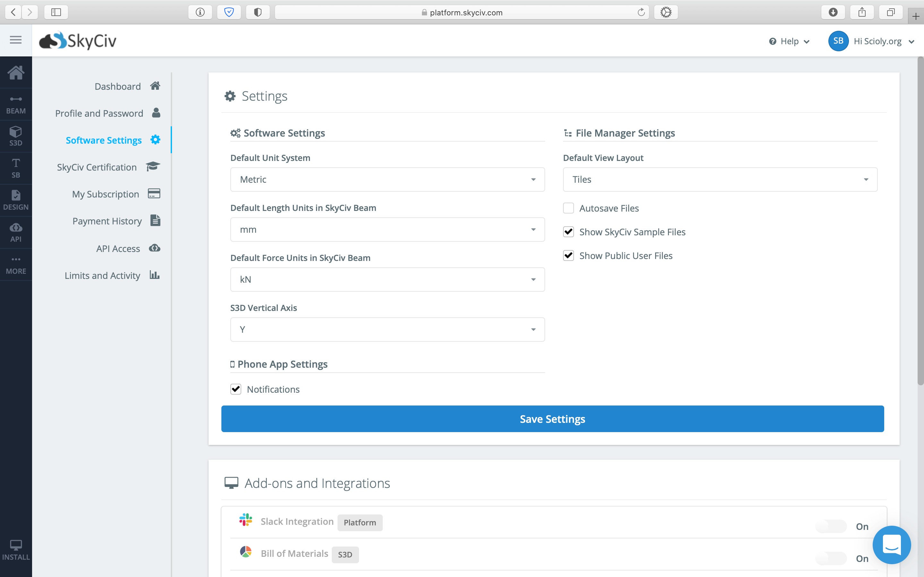The image size is (924, 577).
Task: Open the Help dropdown menu
Action: coord(789,41)
